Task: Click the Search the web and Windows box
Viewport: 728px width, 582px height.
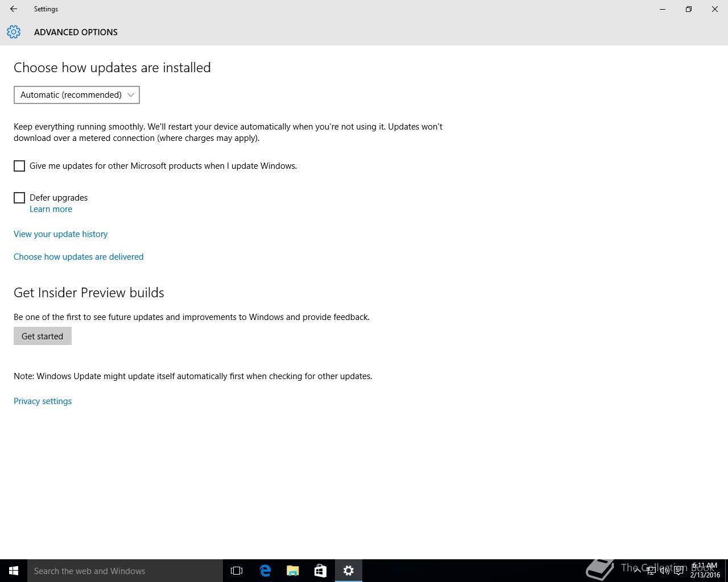Action: 125,571
